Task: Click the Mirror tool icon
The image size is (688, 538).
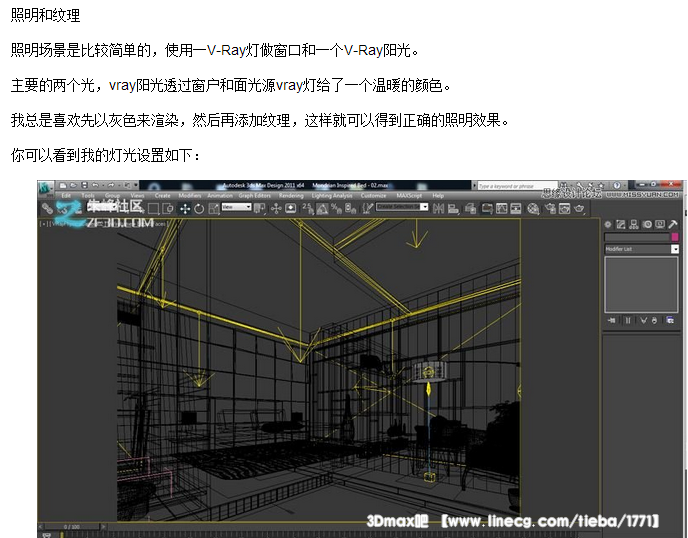Action: 438,209
